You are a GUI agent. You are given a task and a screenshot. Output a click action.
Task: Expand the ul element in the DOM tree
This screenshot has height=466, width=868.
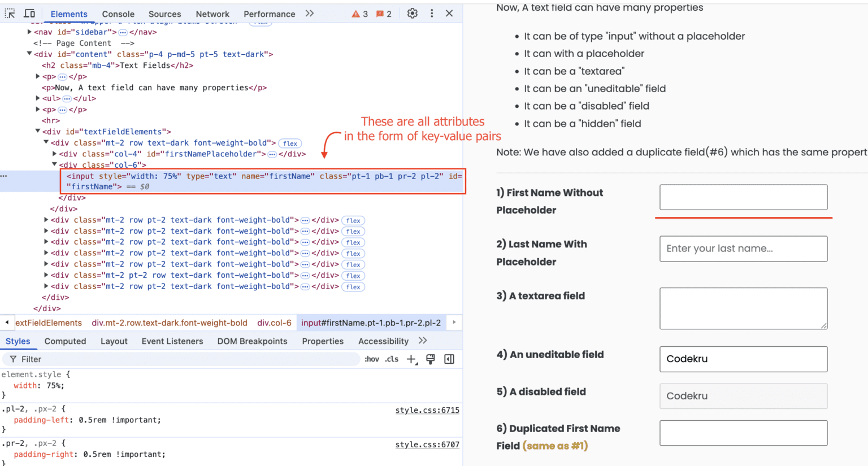(x=38, y=98)
